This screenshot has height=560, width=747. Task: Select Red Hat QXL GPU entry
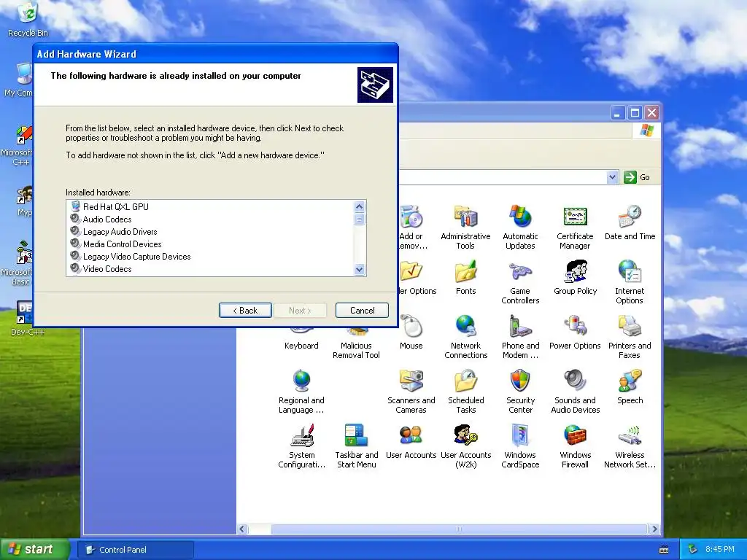coord(116,206)
